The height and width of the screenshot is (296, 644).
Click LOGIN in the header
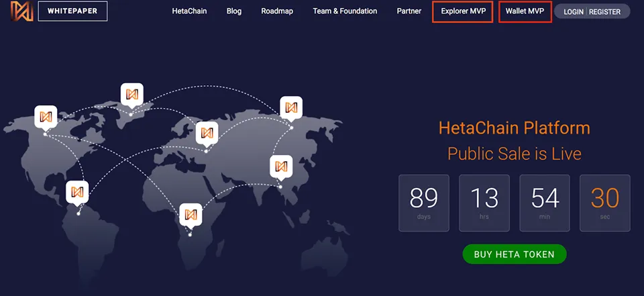click(574, 11)
